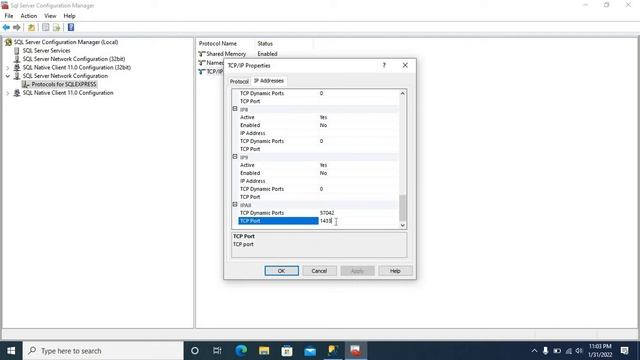
Task: Click the volume speaker icon in tray
Action: pyautogui.click(x=579, y=351)
